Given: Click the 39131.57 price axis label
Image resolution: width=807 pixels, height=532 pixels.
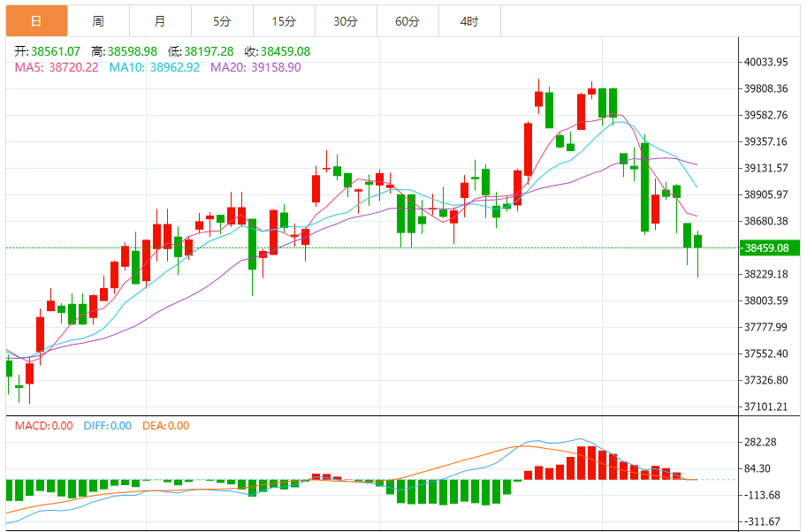Looking at the screenshot, I should pyautogui.click(x=765, y=168).
